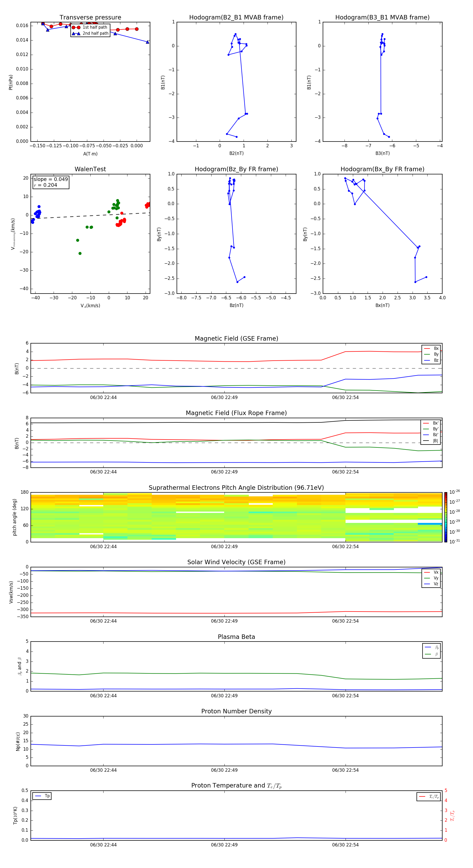The image size is (473, 868).
Task: Click the 'Plasma Beta' plot title
Action: pos(236,637)
